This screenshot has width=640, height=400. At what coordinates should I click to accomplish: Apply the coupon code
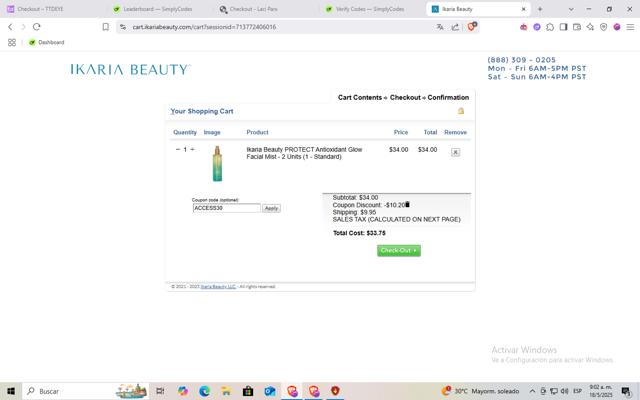coord(271,208)
